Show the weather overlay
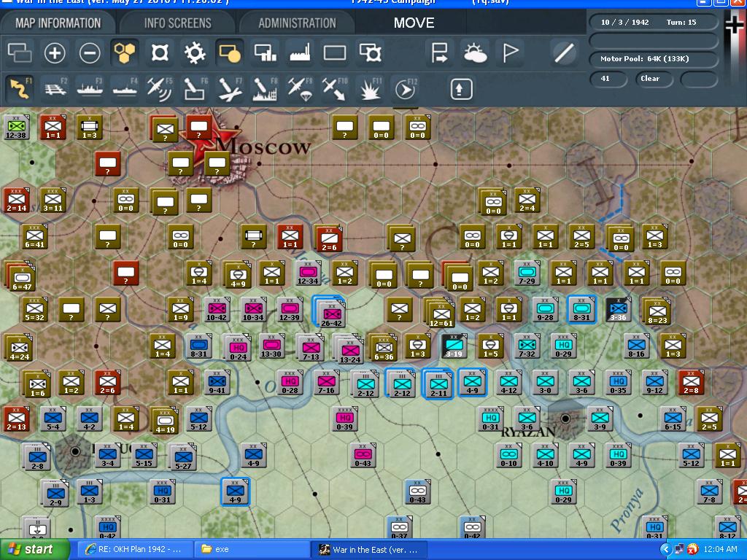 tap(474, 52)
